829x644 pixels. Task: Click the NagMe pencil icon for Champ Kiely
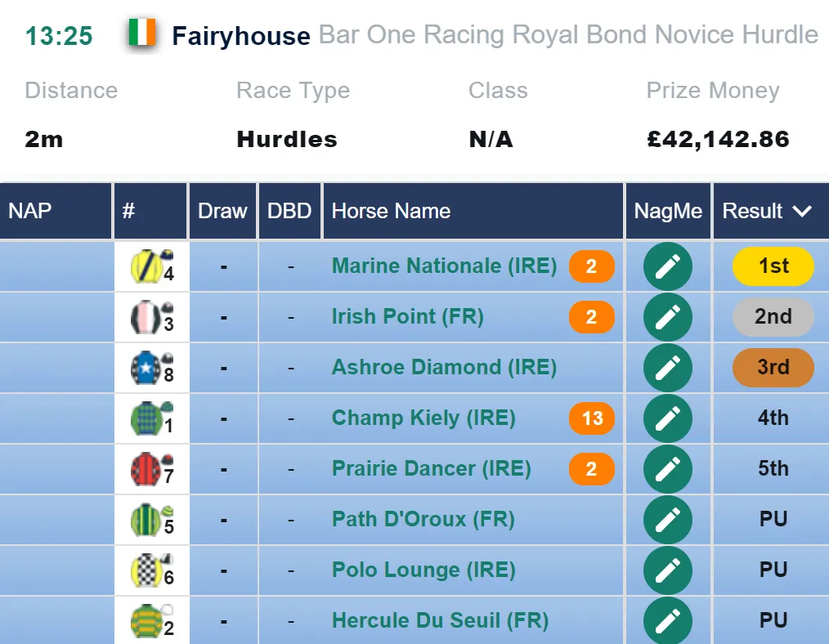pyautogui.click(x=668, y=418)
